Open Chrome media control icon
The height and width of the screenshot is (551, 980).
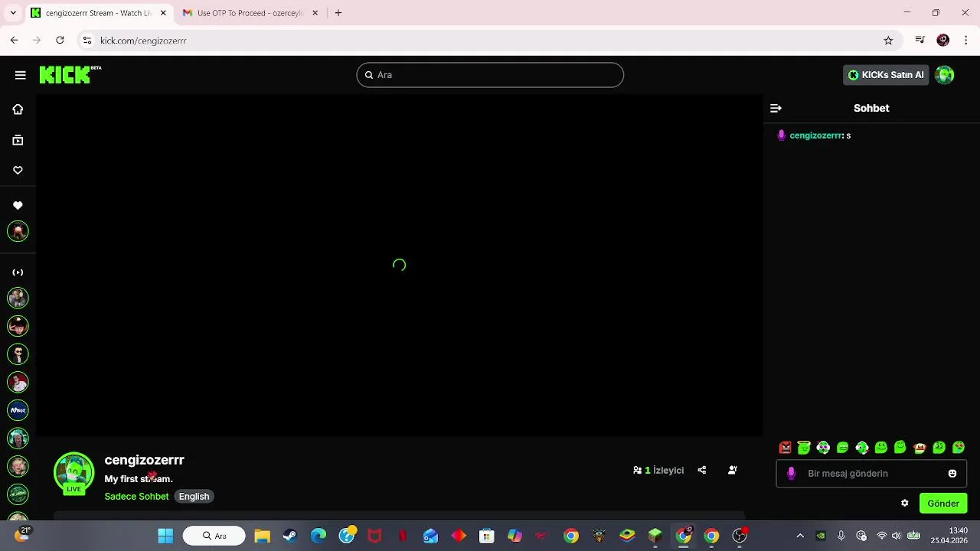point(920,41)
